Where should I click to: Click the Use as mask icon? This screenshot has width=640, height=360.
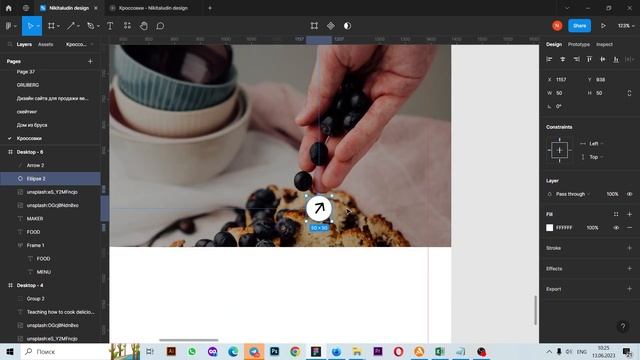point(347,26)
